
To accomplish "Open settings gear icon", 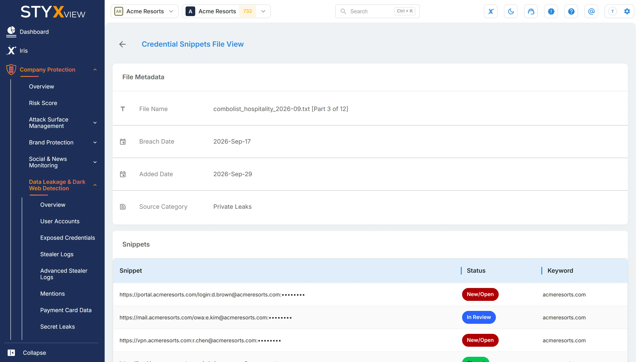I will (x=627, y=11).
